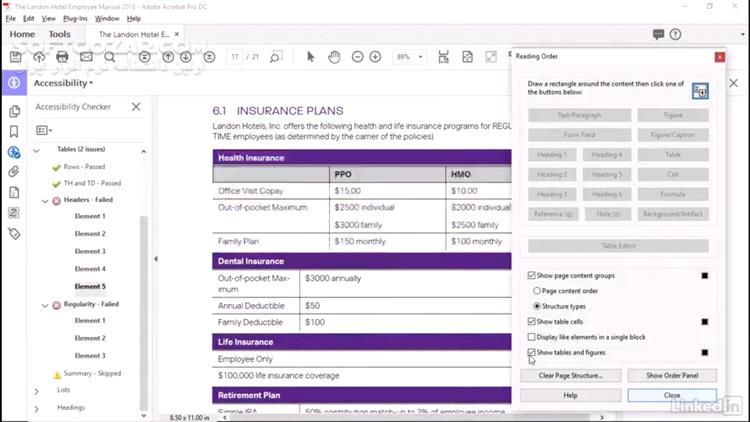The height and width of the screenshot is (422, 750).
Task: Expand the Headings node
Action: [36, 409]
